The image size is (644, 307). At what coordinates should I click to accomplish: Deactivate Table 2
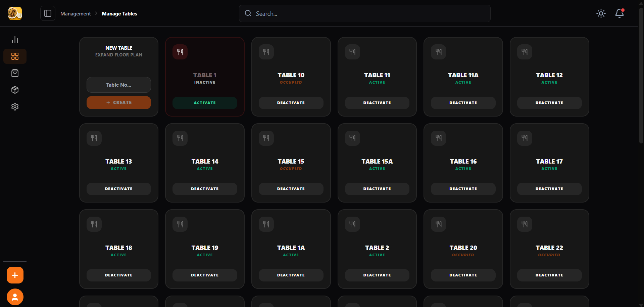coord(377,275)
